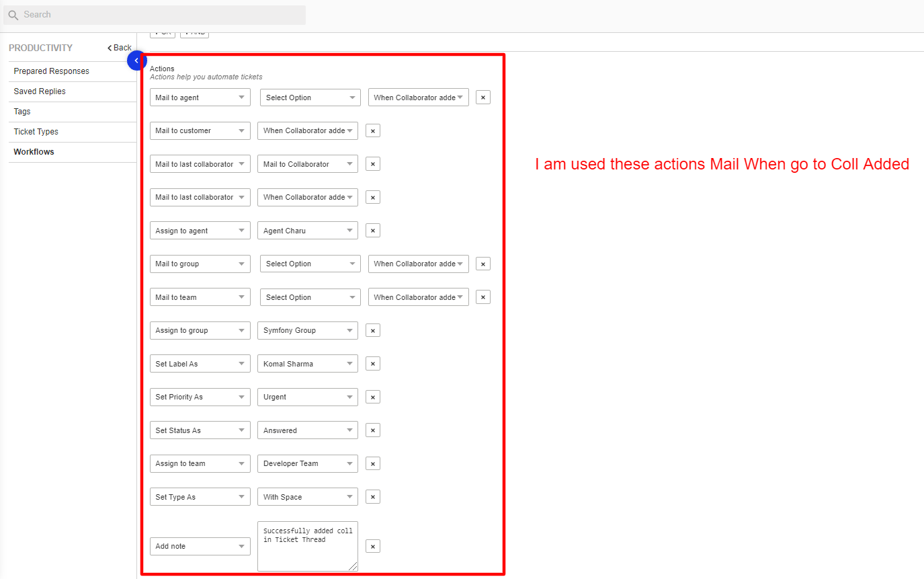Remove the Mail to agent action row

coord(482,98)
